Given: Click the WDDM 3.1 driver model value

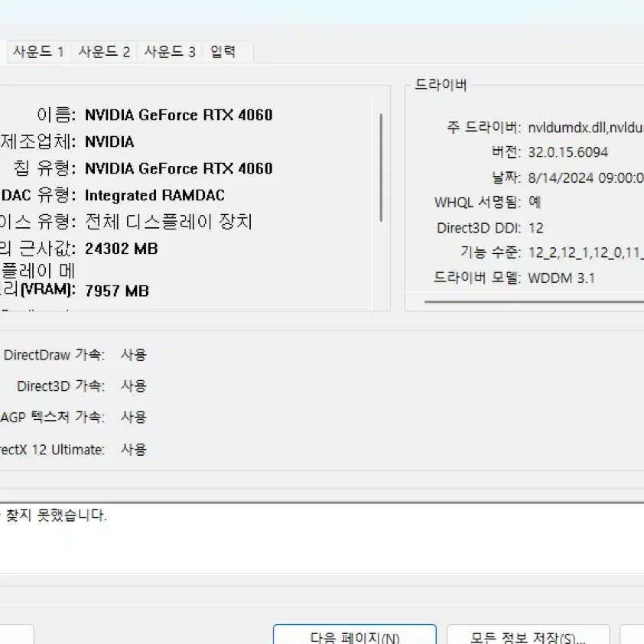Looking at the screenshot, I should tap(561, 278).
